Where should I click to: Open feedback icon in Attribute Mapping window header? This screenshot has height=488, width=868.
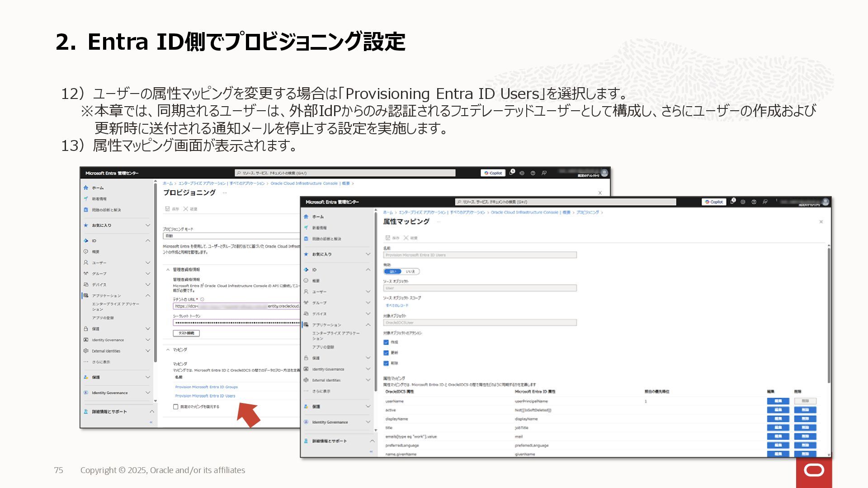pos(765,202)
